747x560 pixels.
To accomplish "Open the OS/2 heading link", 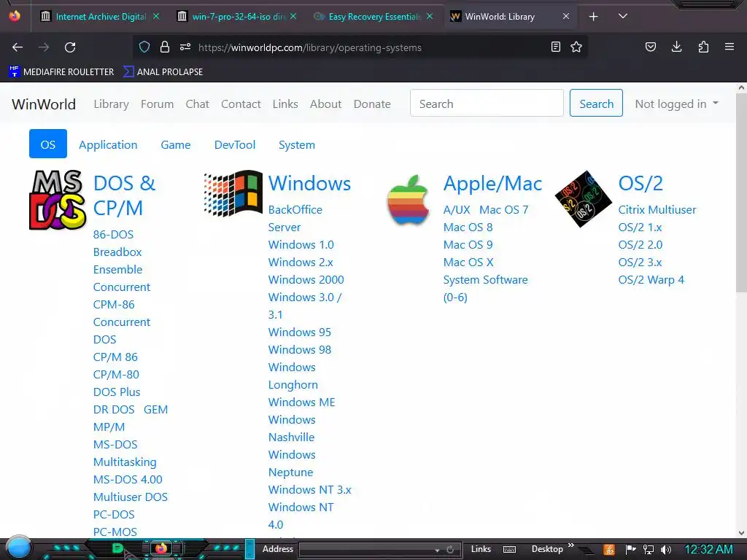I will pyautogui.click(x=640, y=183).
